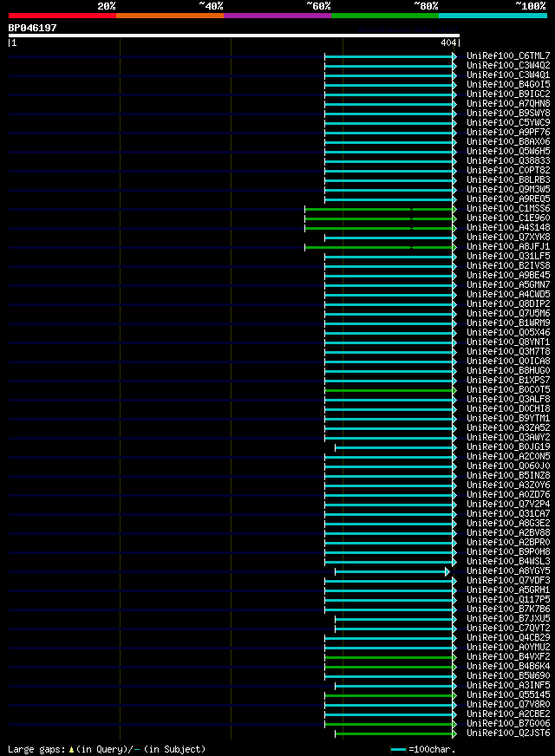Select hit label UniRef100_A8G3E2
Image resolution: width=555 pixels, height=756 pixels.
coord(508,523)
